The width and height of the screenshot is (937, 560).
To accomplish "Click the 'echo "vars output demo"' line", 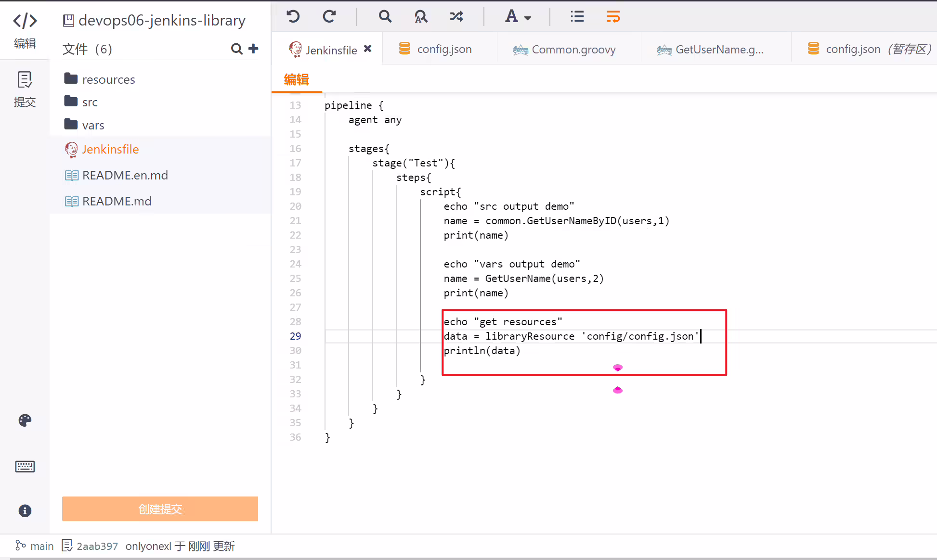I will (512, 264).
